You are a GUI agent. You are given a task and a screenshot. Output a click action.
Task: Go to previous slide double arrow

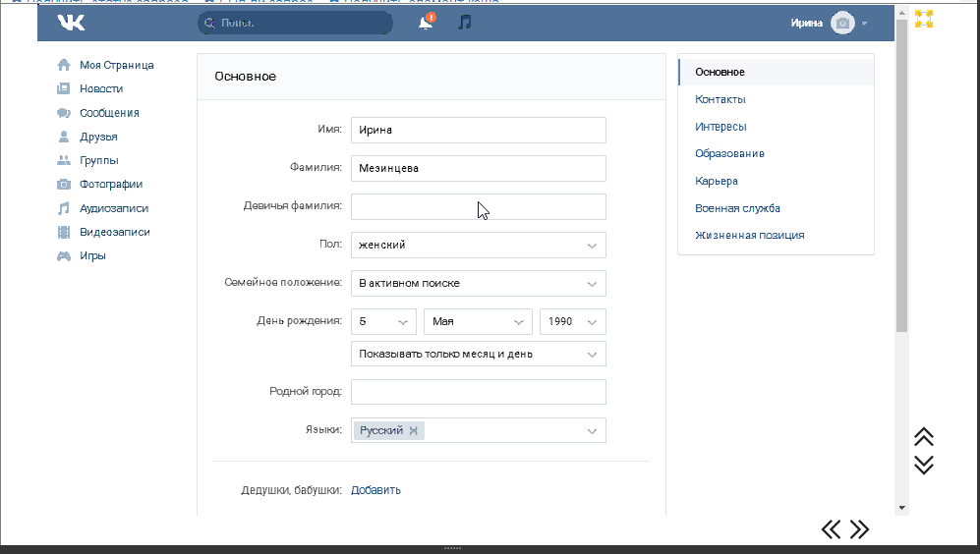[832, 529]
